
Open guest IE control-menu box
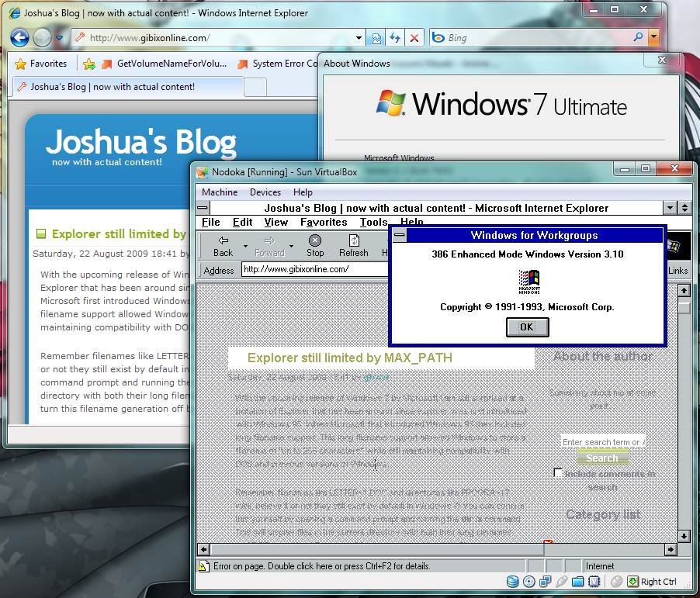(203, 208)
